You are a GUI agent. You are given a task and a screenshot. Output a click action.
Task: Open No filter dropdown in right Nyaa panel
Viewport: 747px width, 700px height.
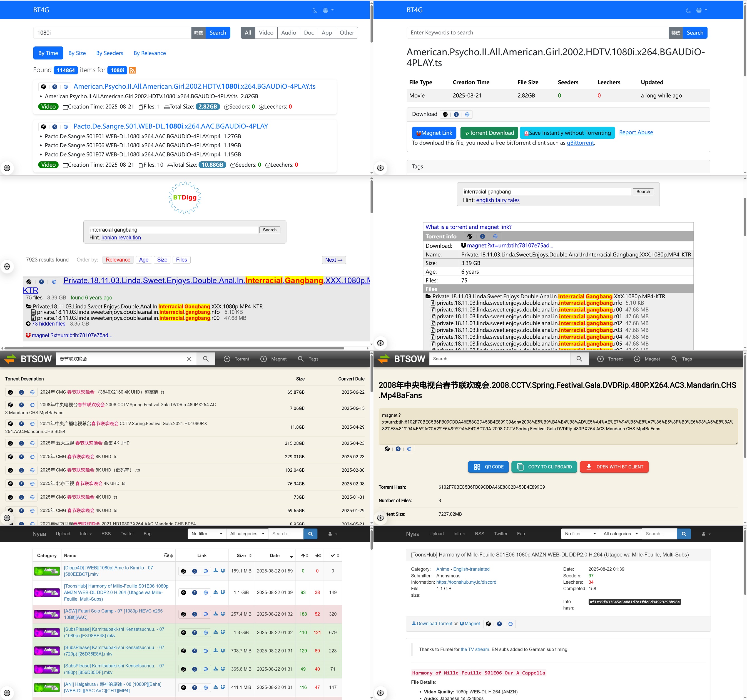coord(580,534)
